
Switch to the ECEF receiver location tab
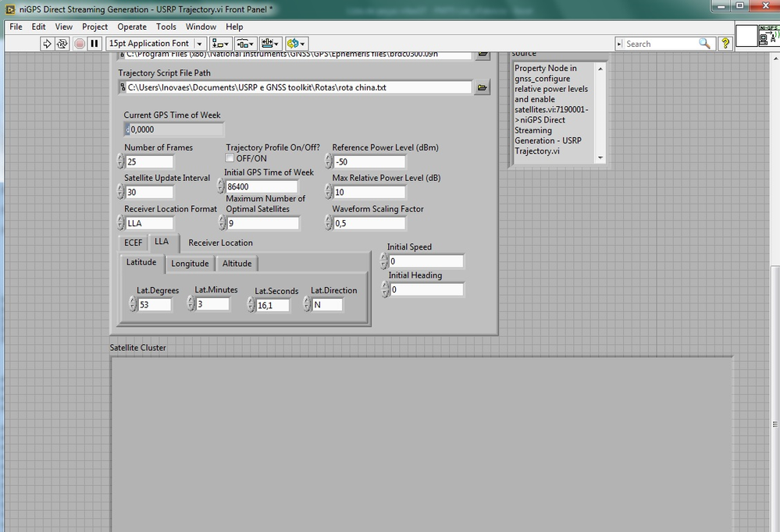pyautogui.click(x=133, y=243)
